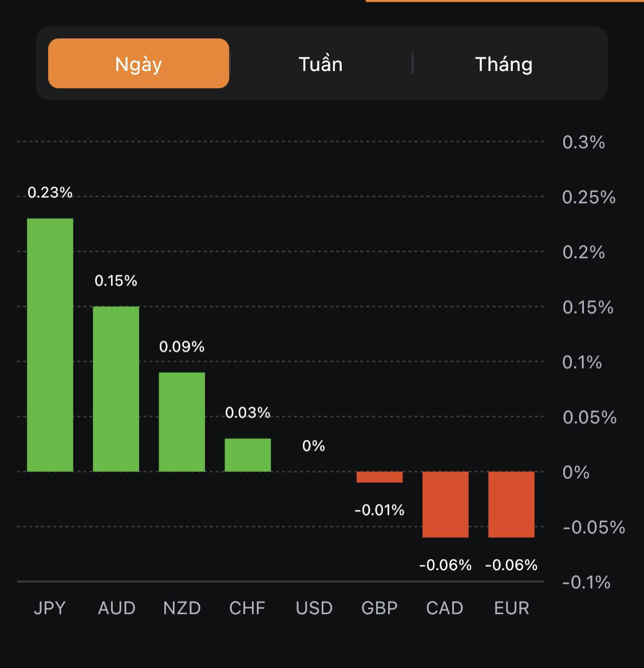Viewport: 644px width, 668px height.
Task: Click the -0.1% y-axis label
Action: 586,583
